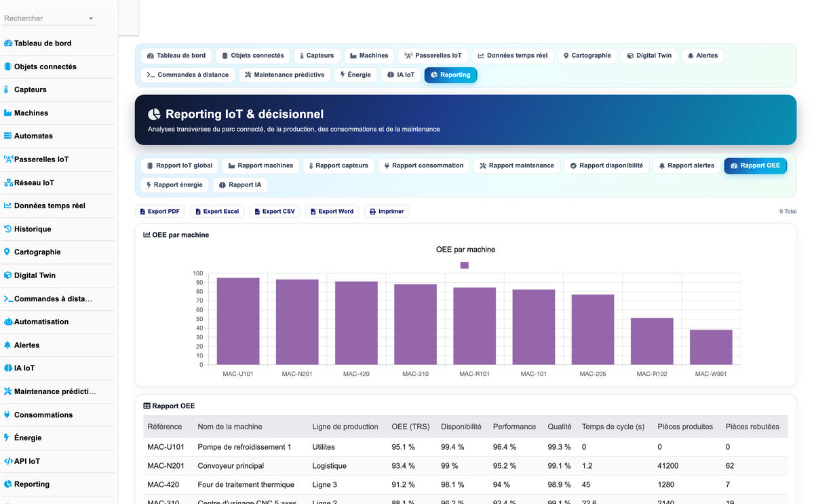The height and width of the screenshot is (504, 814).
Task: Open the Données temps réel top tab
Action: pyautogui.click(x=512, y=56)
